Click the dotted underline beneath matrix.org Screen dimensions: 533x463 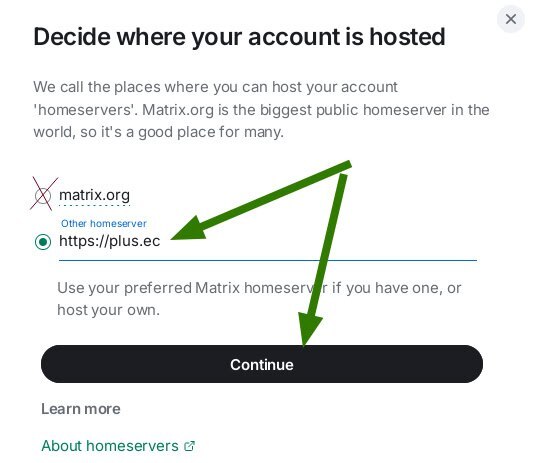click(x=94, y=205)
